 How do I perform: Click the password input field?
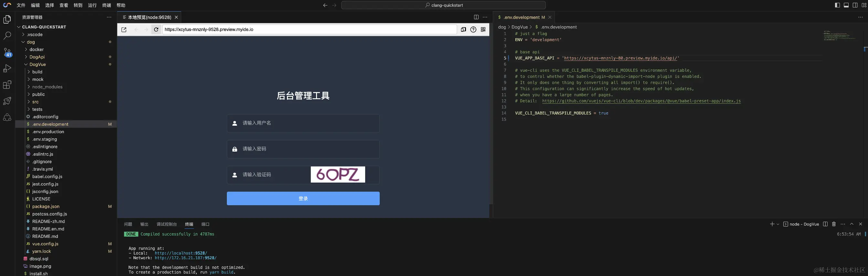(x=303, y=149)
